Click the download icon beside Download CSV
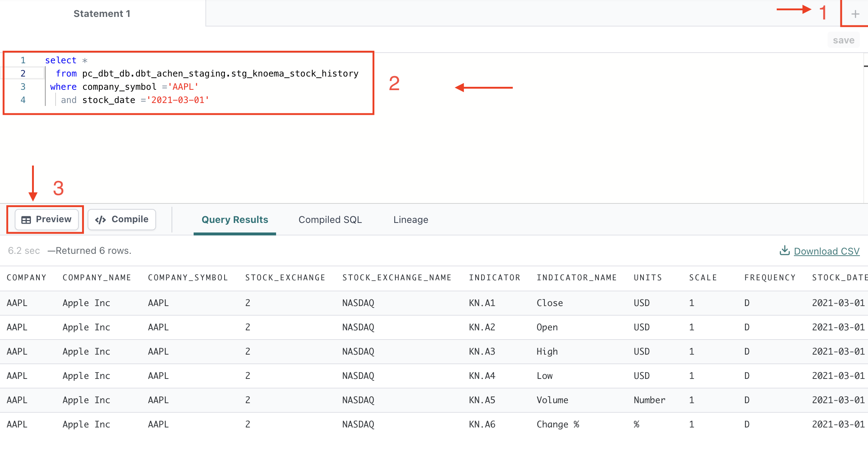 tap(784, 251)
